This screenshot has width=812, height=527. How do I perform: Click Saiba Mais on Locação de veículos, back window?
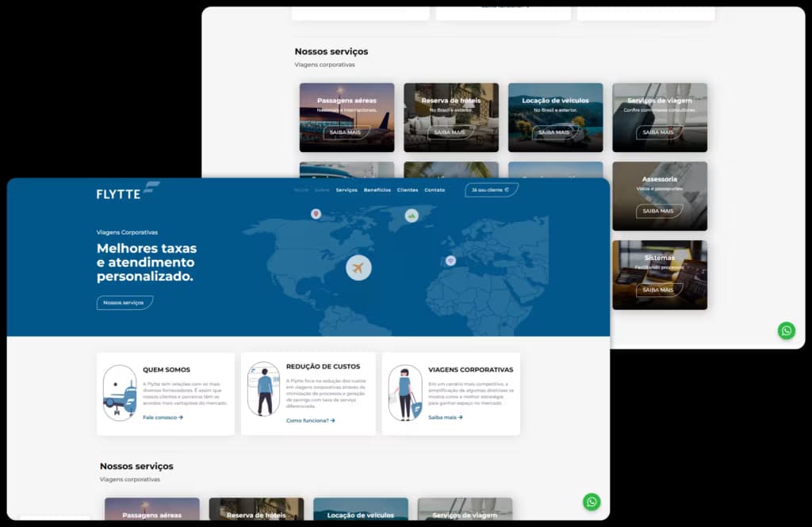coord(554,132)
